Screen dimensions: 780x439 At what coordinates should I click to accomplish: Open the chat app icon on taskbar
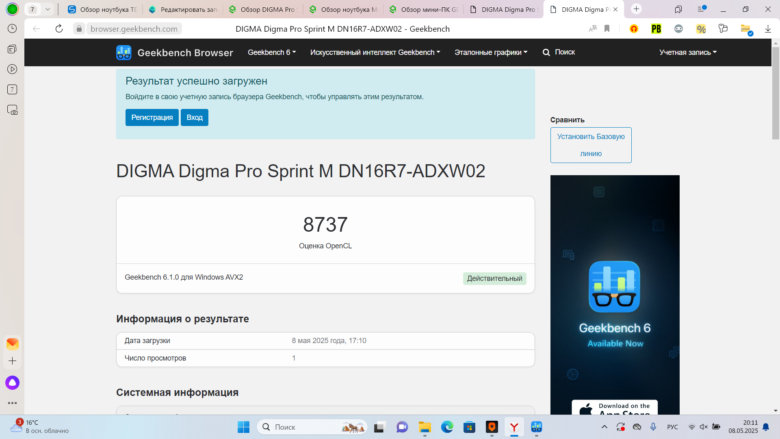(402, 427)
